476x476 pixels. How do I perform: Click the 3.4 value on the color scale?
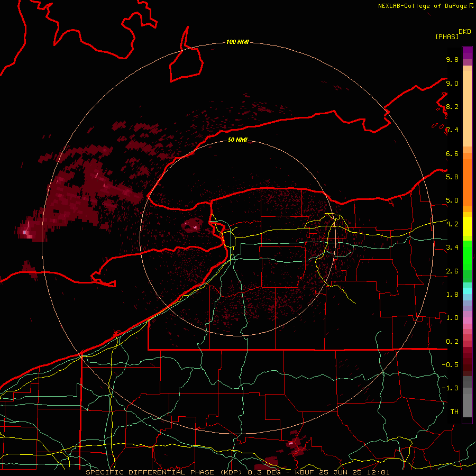click(452, 247)
